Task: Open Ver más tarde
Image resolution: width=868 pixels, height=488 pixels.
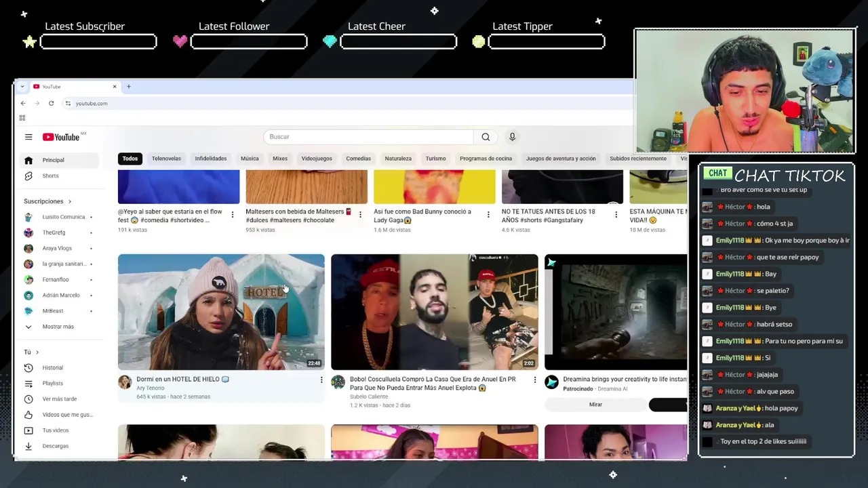Action: pos(60,399)
